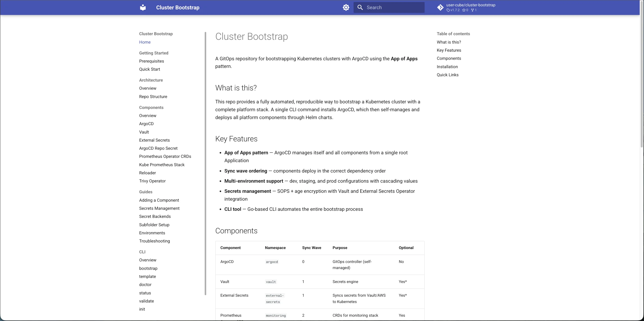Open Prometheus Operator CRDs page

(x=165, y=156)
